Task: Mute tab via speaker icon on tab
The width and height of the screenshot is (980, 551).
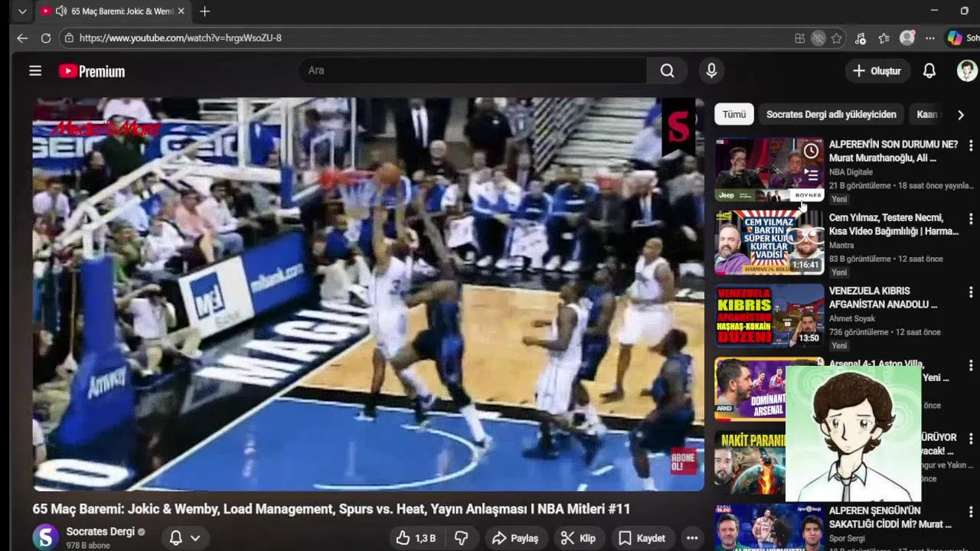Action: (x=61, y=11)
